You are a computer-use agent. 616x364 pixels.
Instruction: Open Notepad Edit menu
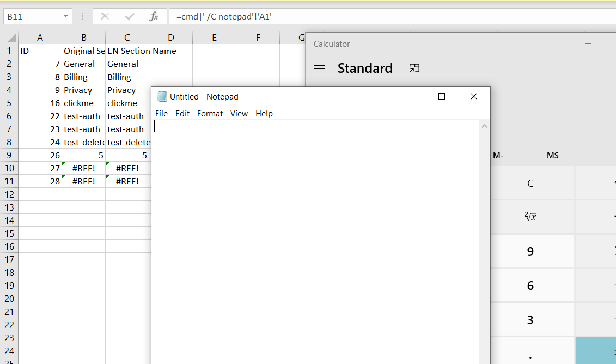click(182, 114)
